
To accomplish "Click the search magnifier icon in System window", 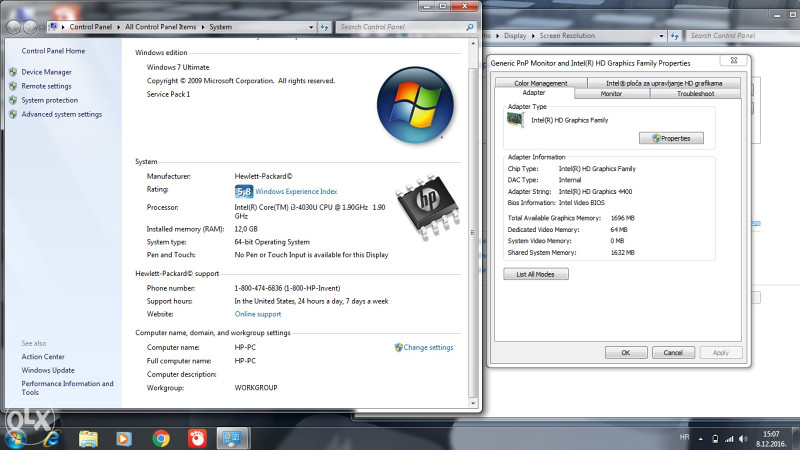I will click(x=470, y=27).
